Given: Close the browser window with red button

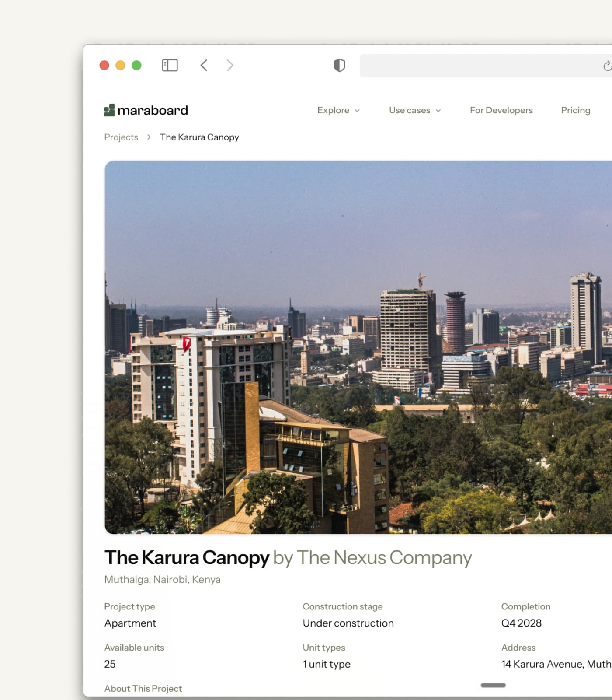Looking at the screenshot, I should pyautogui.click(x=104, y=66).
